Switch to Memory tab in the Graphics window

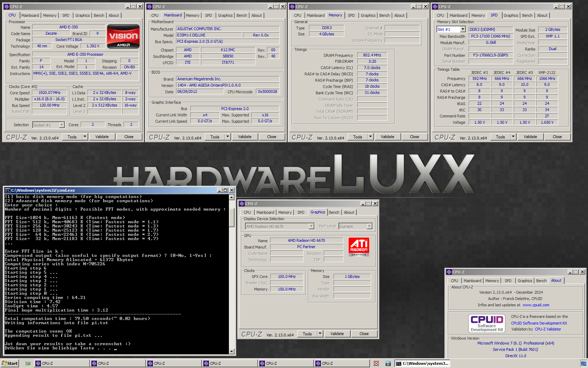click(285, 212)
